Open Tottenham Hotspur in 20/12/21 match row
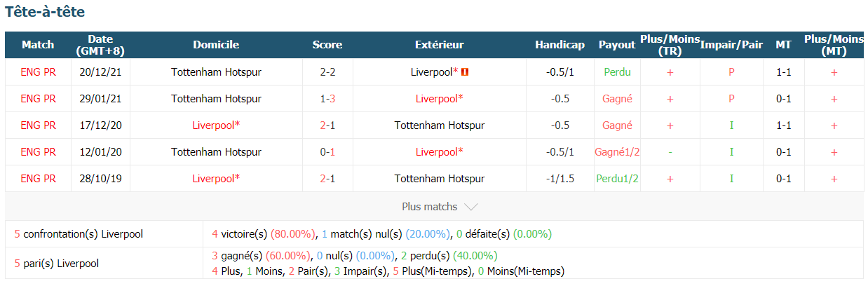The height and width of the screenshot is (286, 868). click(x=216, y=72)
